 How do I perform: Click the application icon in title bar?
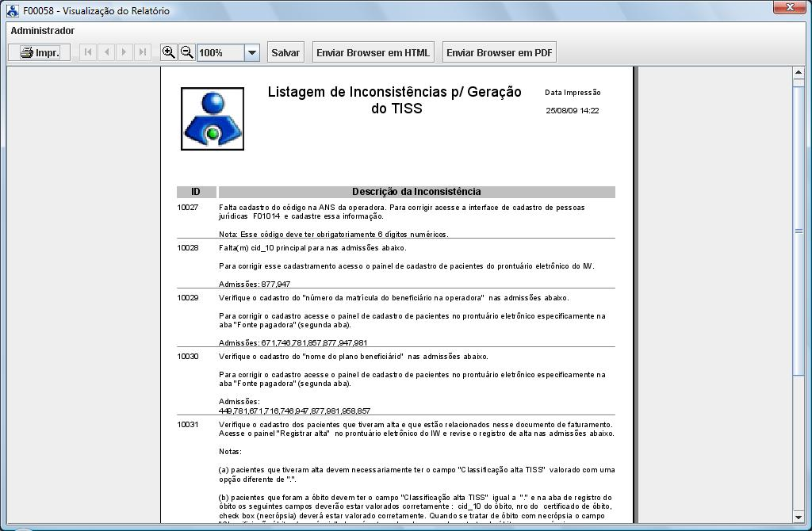pyautogui.click(x=13, y=10)
